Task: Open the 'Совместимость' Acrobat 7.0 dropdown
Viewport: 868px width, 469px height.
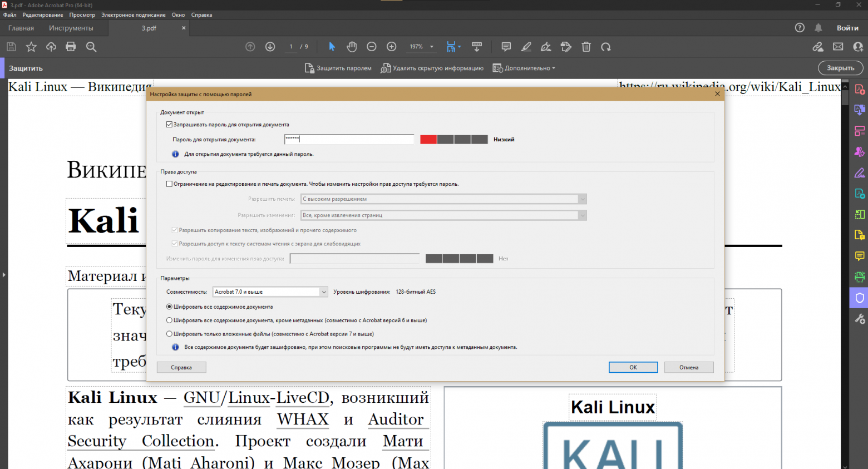Action: tap(270, 292)
